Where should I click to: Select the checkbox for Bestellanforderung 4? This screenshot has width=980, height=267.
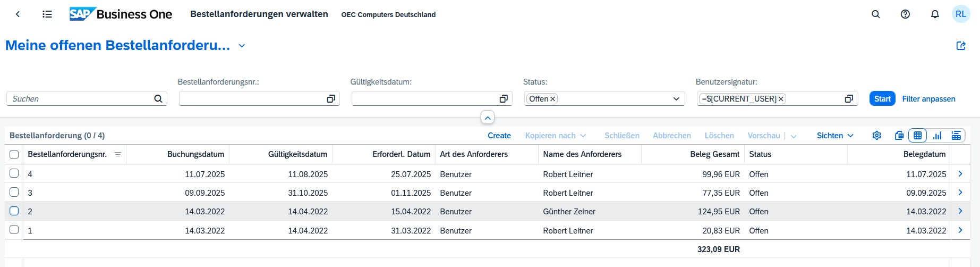point(14,173)
